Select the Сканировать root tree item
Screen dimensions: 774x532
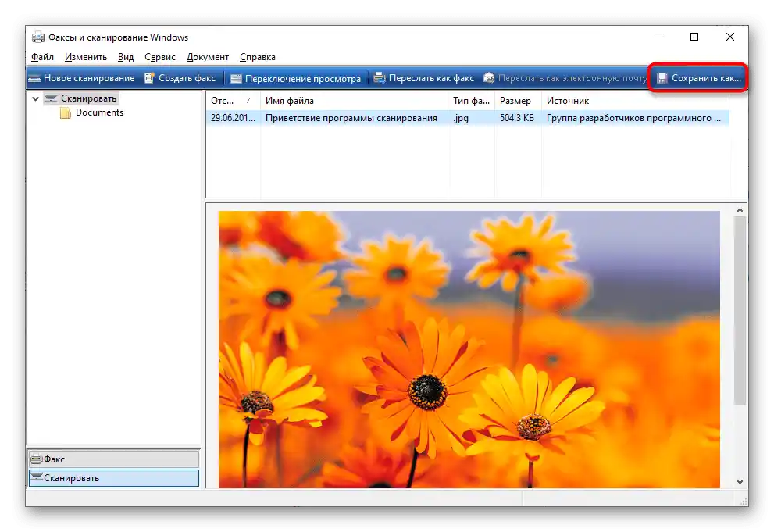[89, 98]
